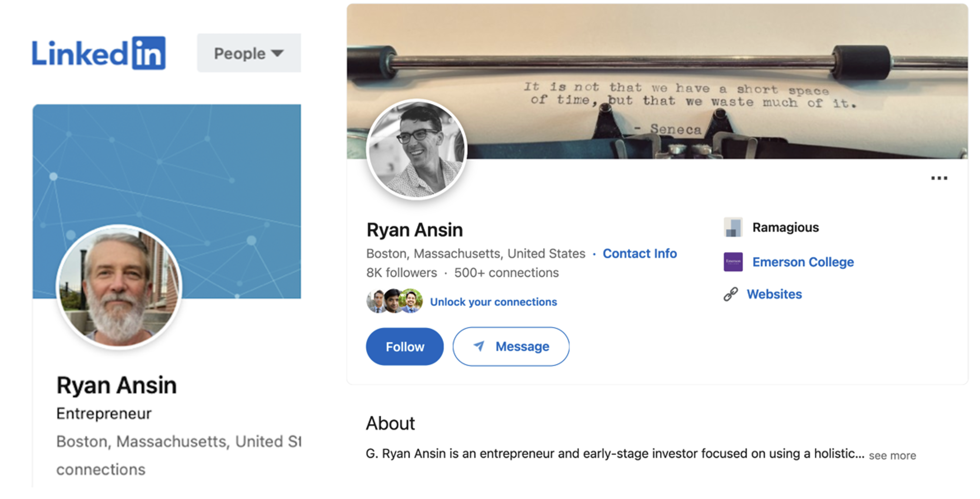980x499 pixels.
Task: Open the Websites link
Action: (x=774, y=294)
